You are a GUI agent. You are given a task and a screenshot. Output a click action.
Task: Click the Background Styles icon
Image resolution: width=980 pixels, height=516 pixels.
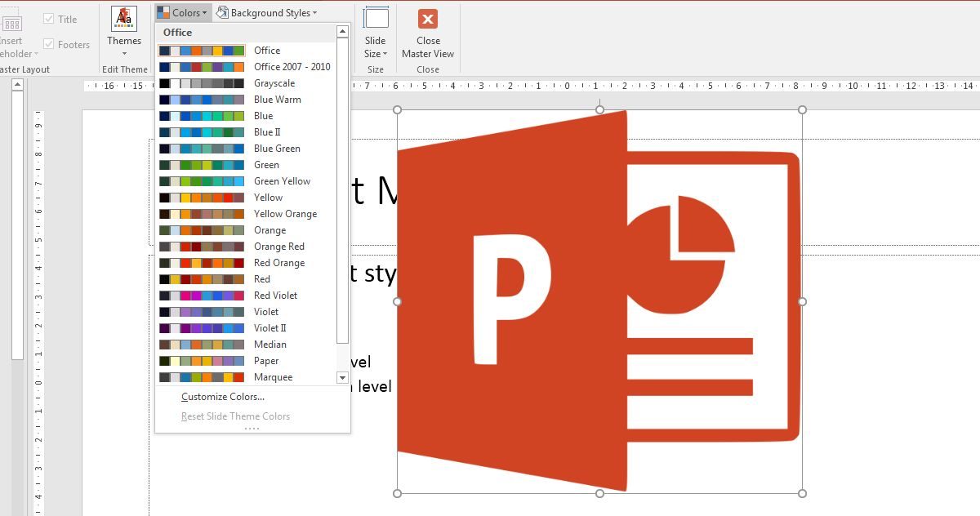coord(222,12)
